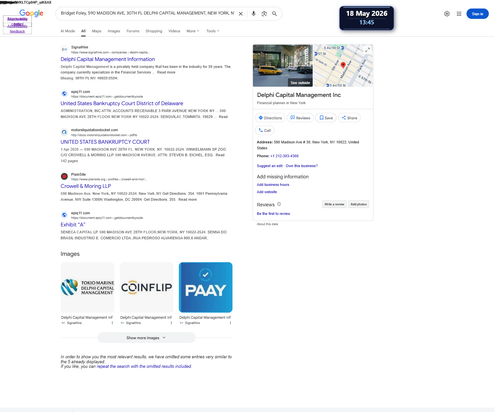Save Delphi Capital Management place

[326, 118]
